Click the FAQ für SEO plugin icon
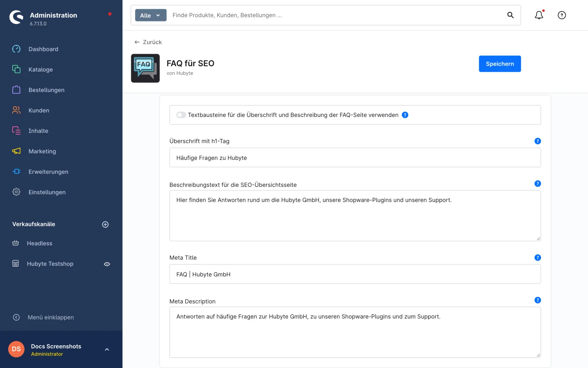Screen dimensions: 588x368 145,68
